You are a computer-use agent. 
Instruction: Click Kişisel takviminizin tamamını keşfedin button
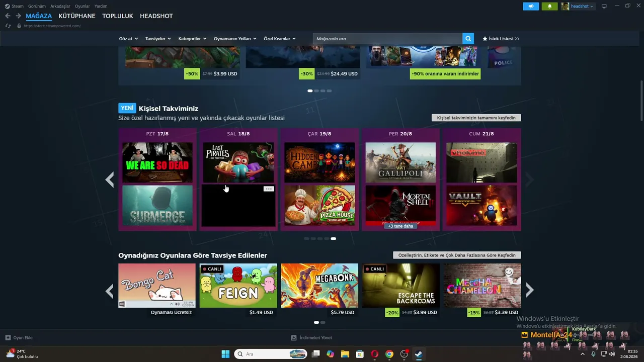point(476,118)
